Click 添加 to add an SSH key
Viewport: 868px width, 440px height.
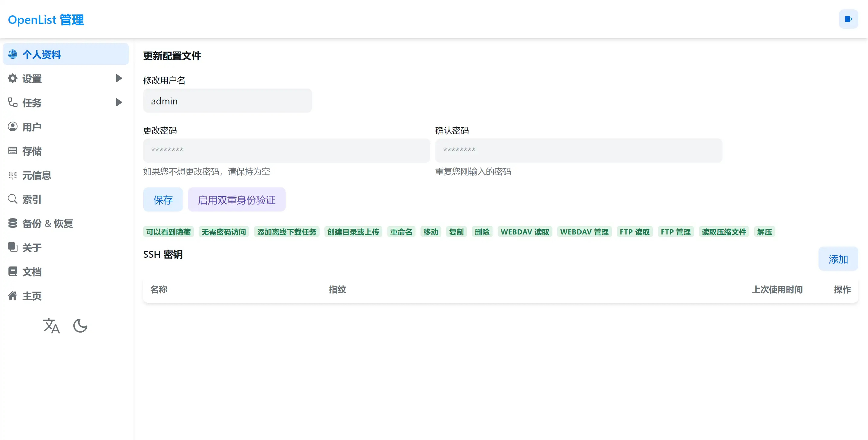pyautogui.click(x=838, y=259)
